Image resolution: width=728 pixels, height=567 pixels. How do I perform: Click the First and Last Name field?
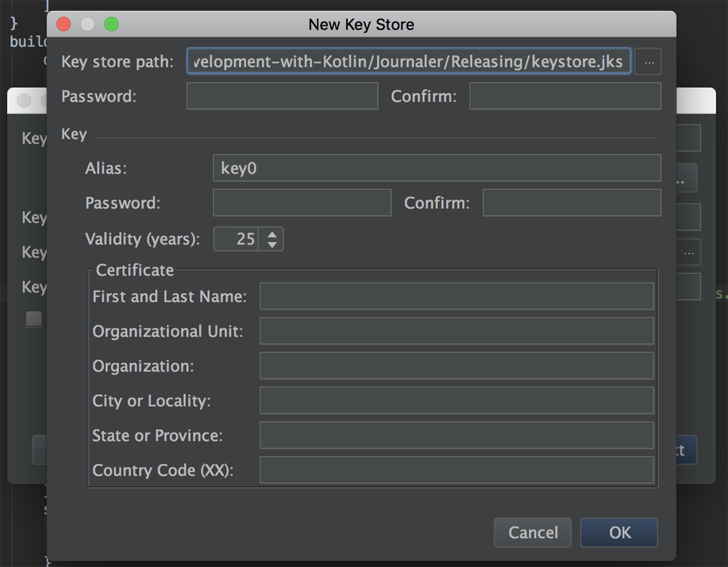[x=457, y=296]
